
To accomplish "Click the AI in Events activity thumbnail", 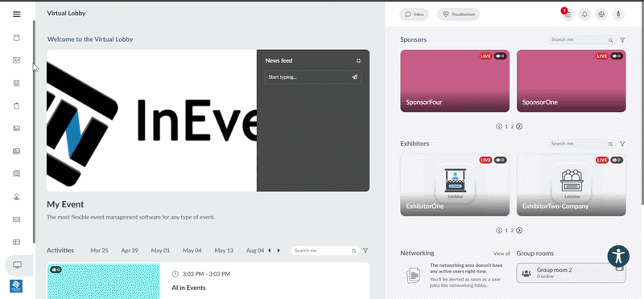I will (x=103, y=281).
